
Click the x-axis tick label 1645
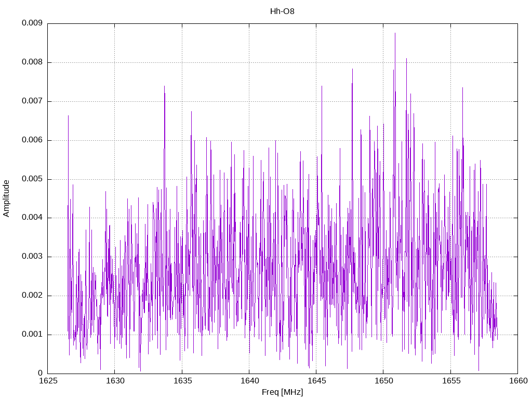tap(316, 381)
